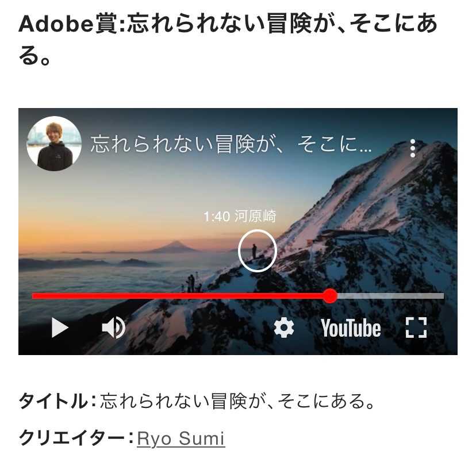476x474 pixels.
Task: Seek to the gray unplayed part of the progress bar
Action: click(x=391, y=296)
